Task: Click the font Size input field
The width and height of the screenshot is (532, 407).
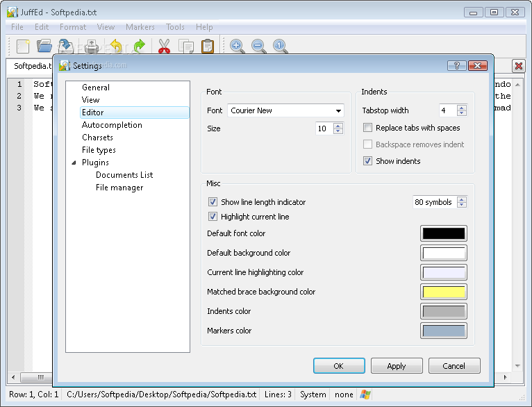Action: coord(324,128)
